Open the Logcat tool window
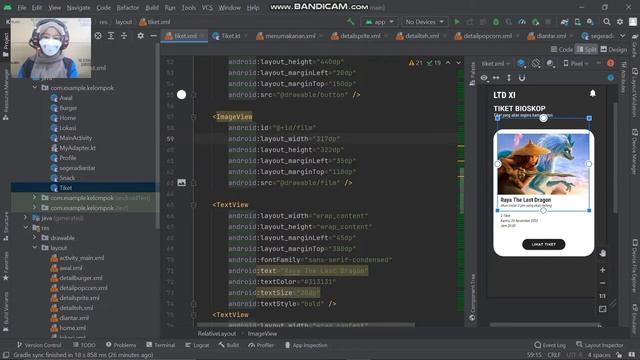 pyautogui.click(x=197, y=345)
